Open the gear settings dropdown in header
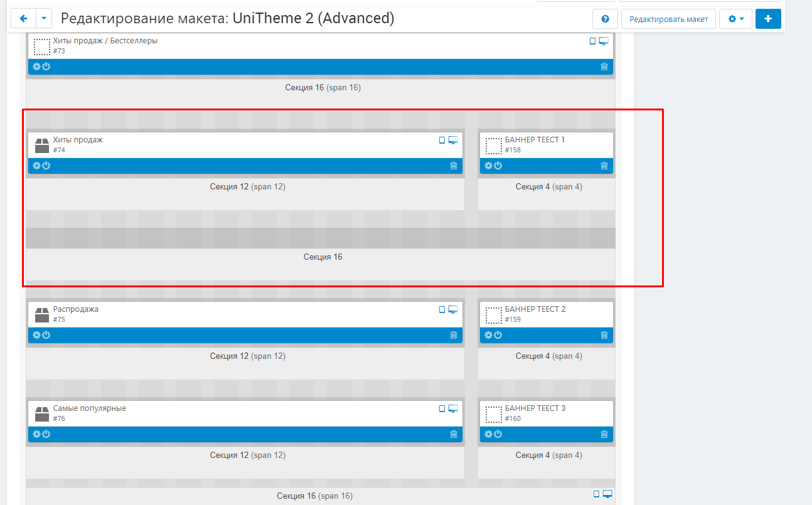Viewport: 812px width, 505px height. click(735, 19)
